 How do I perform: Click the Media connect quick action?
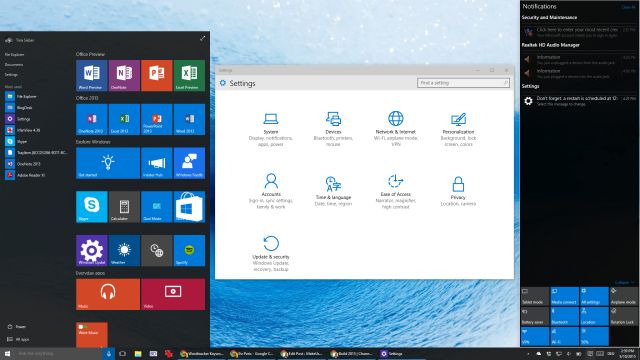point(564,296)
